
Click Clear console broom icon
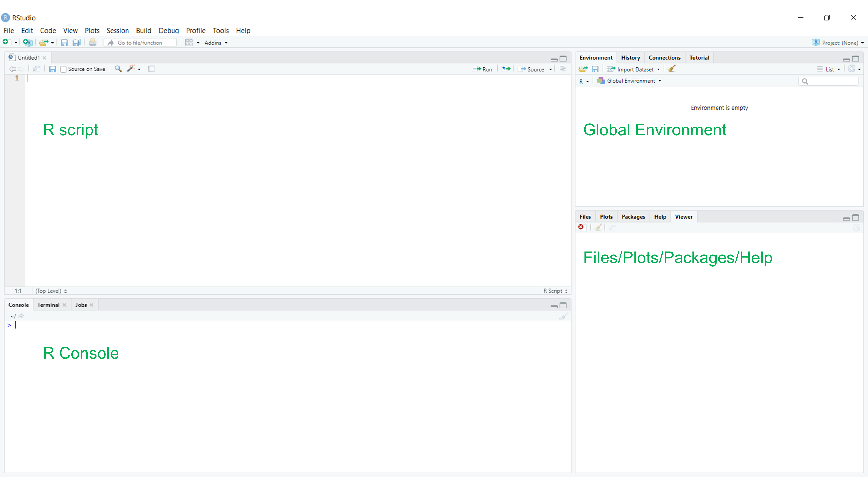click(563, 316)
